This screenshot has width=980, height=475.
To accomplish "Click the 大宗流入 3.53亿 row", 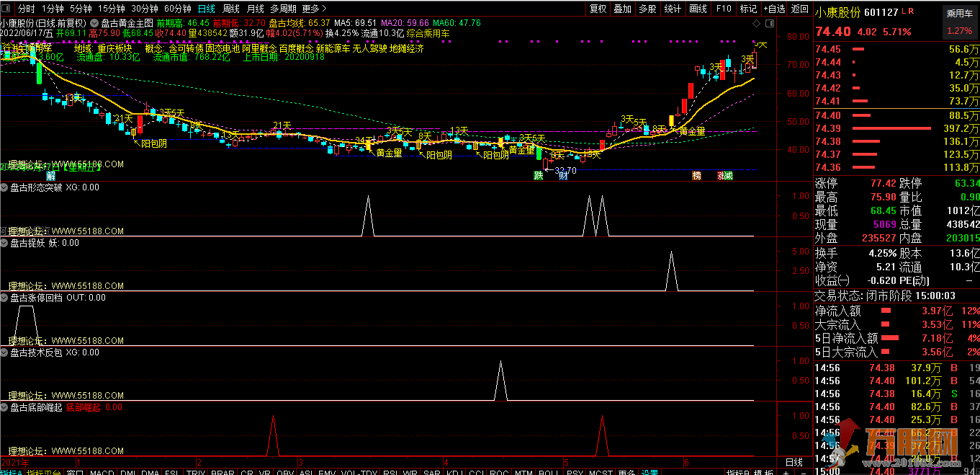I will pos(896,324).
